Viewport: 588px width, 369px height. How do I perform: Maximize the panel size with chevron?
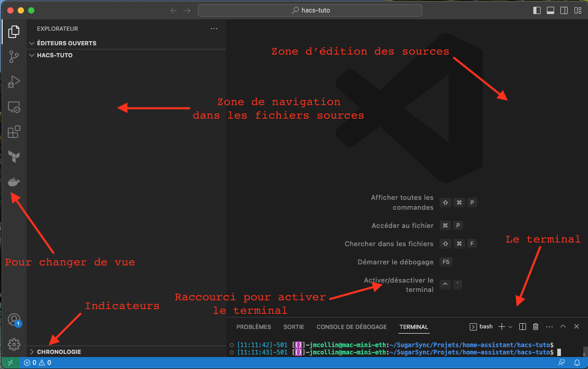pyautogui.click(x=563, y=326)
